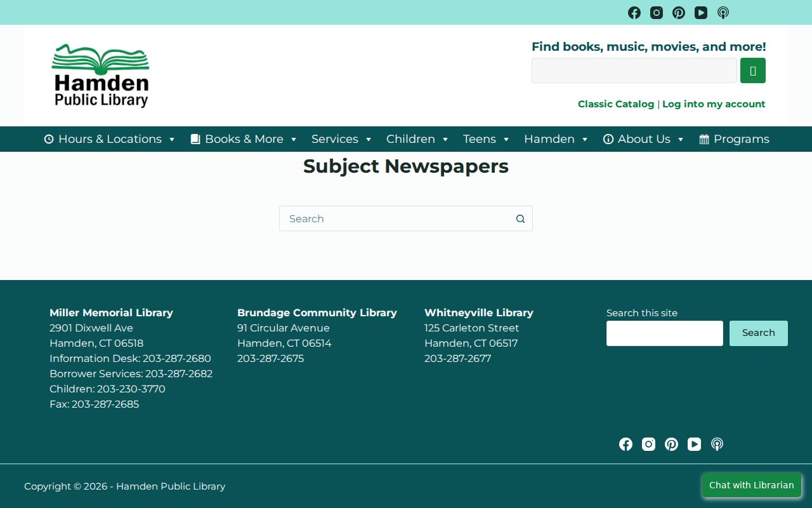The height and width of the screenshot is (508, 812).
Task: Click the Hamden Public Library logo
Action: tap(100, 76)
